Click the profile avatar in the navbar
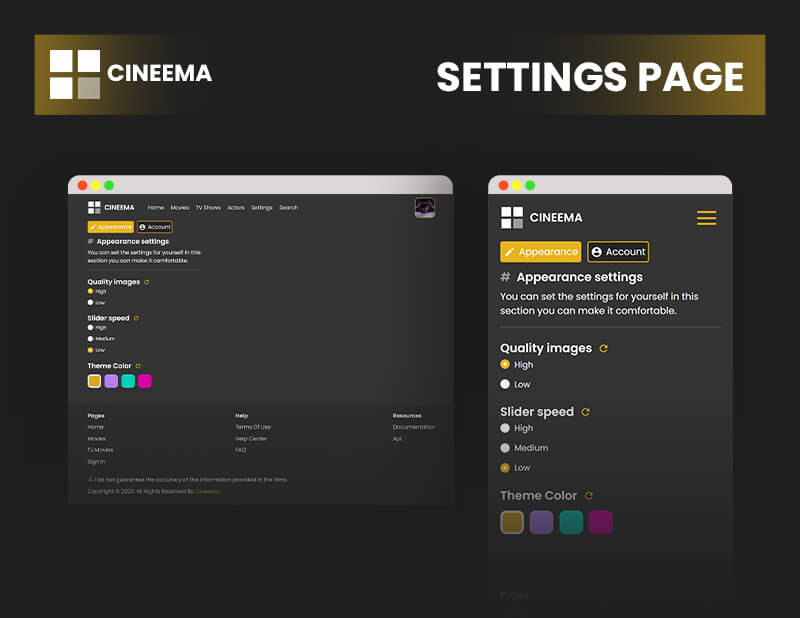The height and width of the screenshot is (618, 800). pos(424,207)
